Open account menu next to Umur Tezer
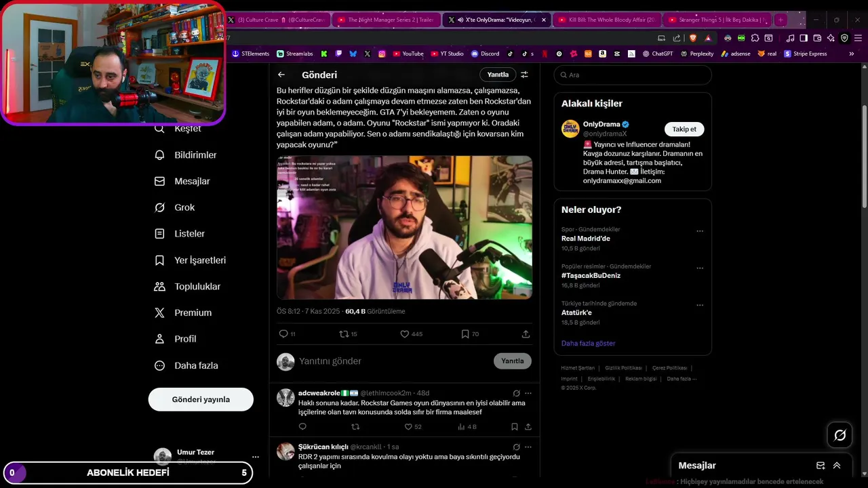This screenshot has width=868, height=488. coord(255,457)
